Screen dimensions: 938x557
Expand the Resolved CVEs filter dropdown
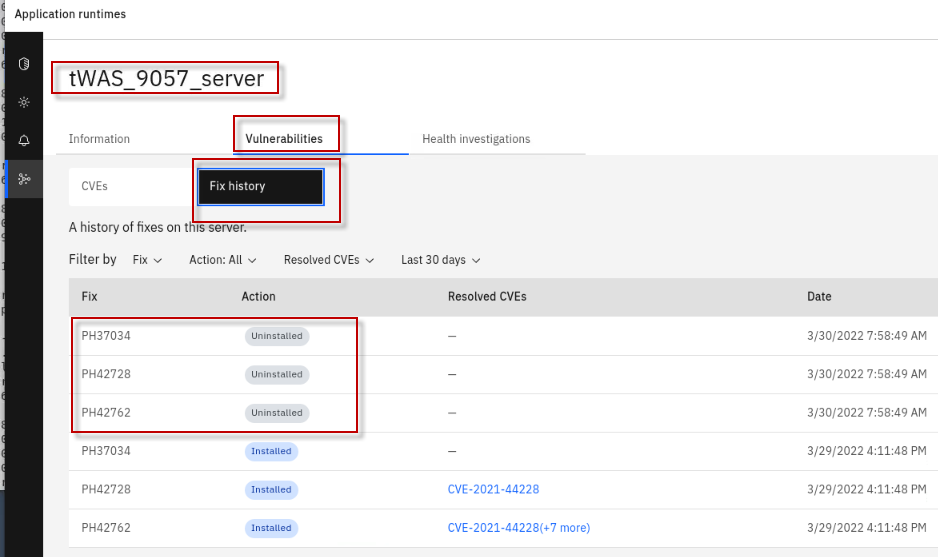pos(328,260)
